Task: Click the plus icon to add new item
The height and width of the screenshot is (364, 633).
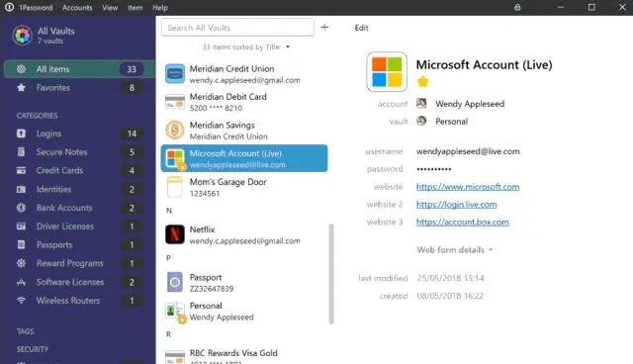Action: click(324, 28)
